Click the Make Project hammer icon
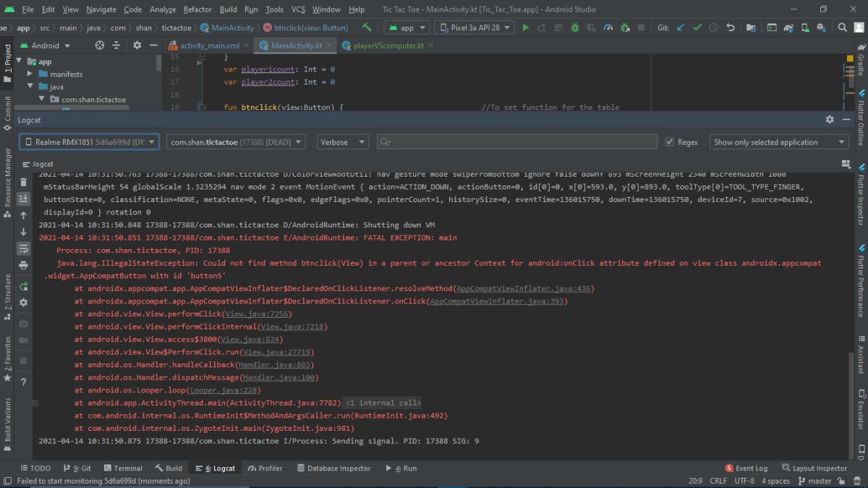Image resolution: width=868 pixels, height=488 pixels. click(x=367, y=28)
